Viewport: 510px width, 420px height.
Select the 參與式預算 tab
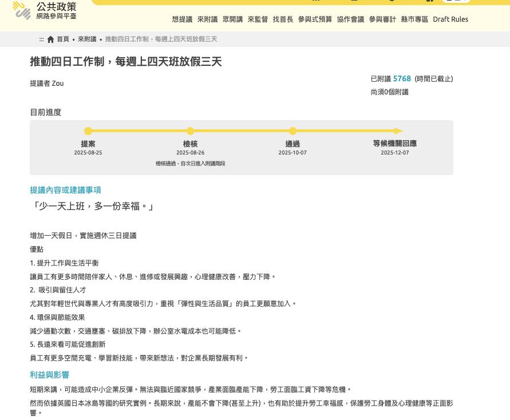click(315, 19)
